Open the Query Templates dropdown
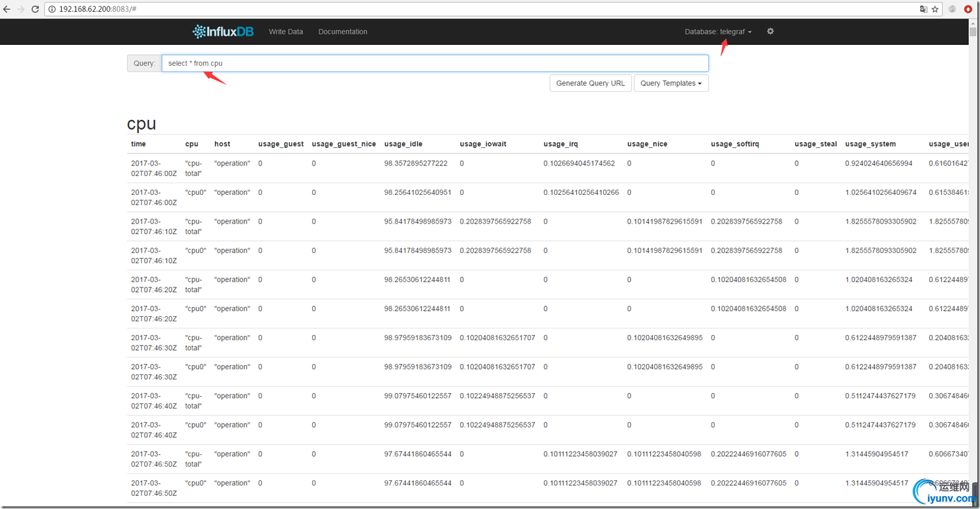This screenshot has width=980, height=509. (671, 83)
